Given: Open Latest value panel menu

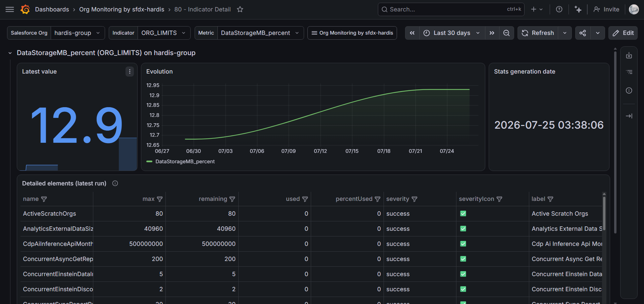Looking at the screenshot, I should point(130,72).
